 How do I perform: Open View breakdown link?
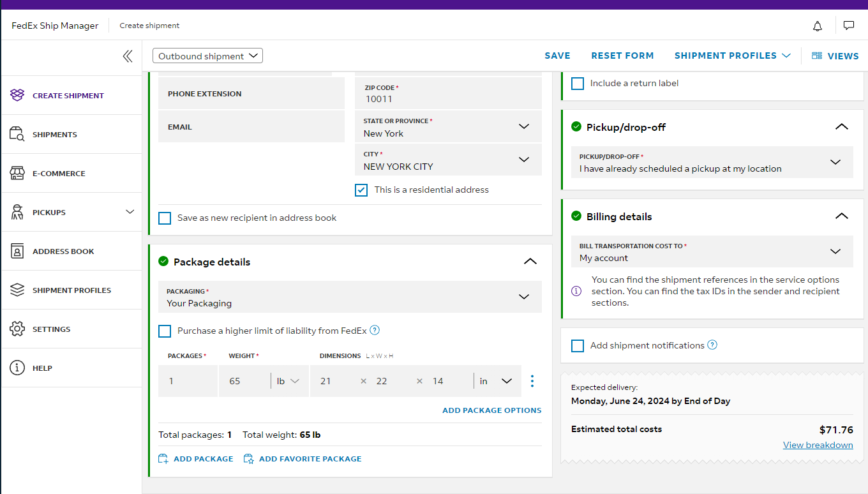pyautogui.click(x=818, y=445)
